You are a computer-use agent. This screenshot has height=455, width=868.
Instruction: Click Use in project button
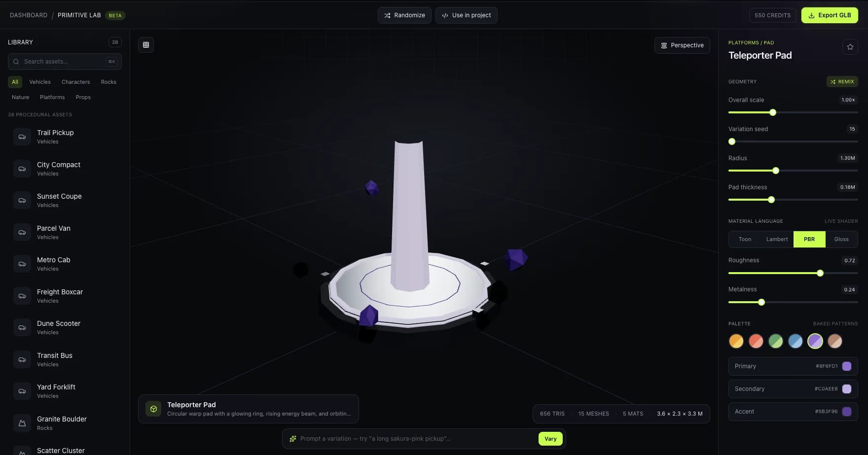(x=466, y=15)
